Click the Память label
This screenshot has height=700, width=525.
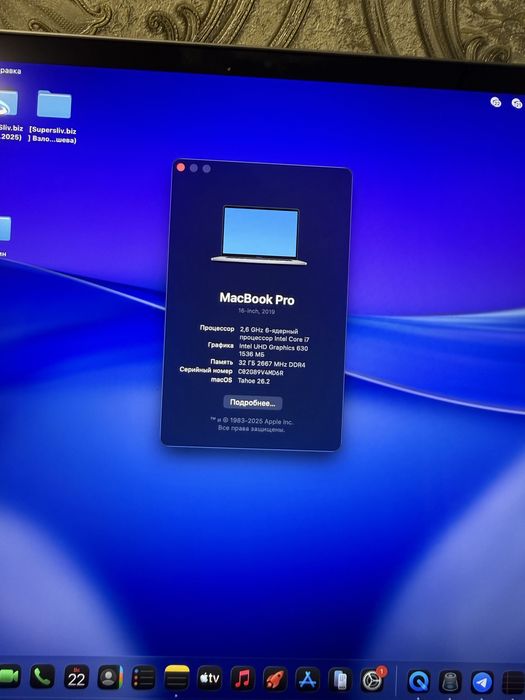click(221, 362)
